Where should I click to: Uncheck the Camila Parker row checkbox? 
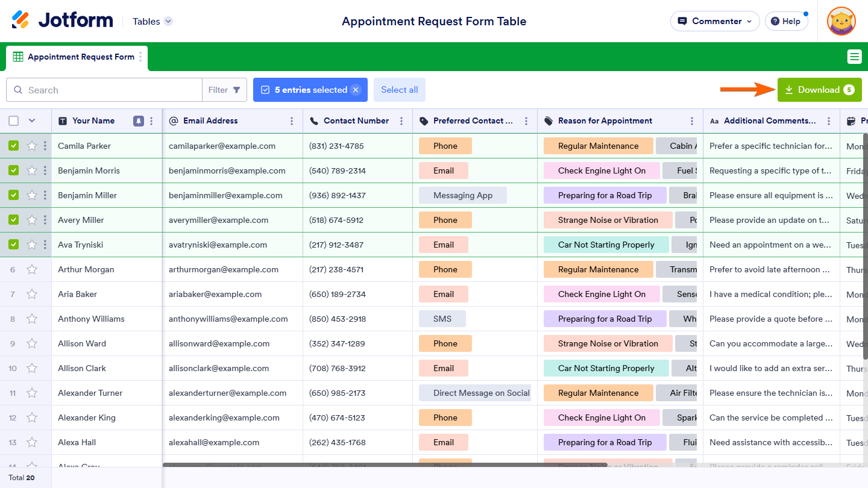pyautogui.click(x=14, y=146)
